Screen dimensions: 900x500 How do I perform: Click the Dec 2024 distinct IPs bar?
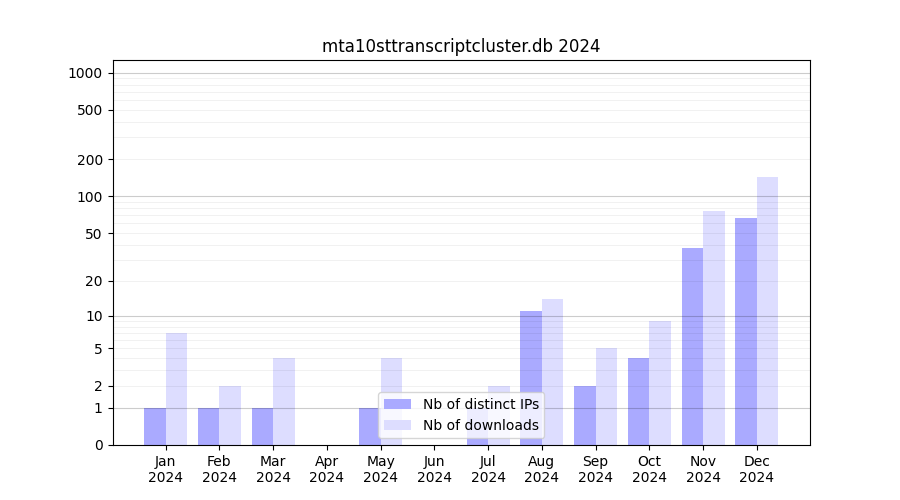point(746,330)
